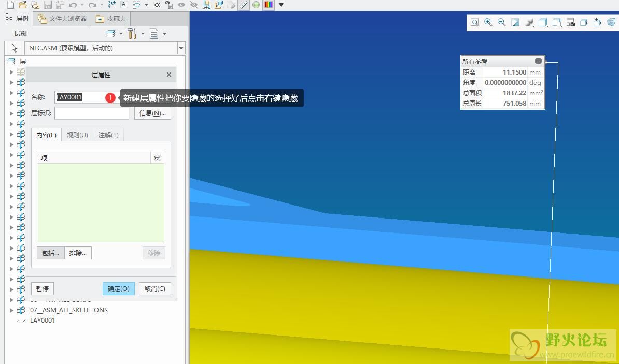Click the Redo arrow icon
619x364 pixels.
click(92, 5)
